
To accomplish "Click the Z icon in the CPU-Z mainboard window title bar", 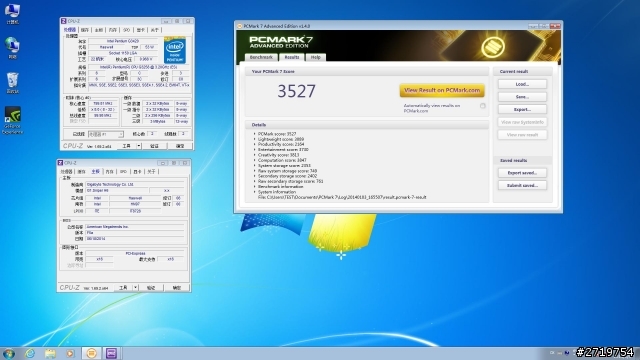I will click(60, 163).
